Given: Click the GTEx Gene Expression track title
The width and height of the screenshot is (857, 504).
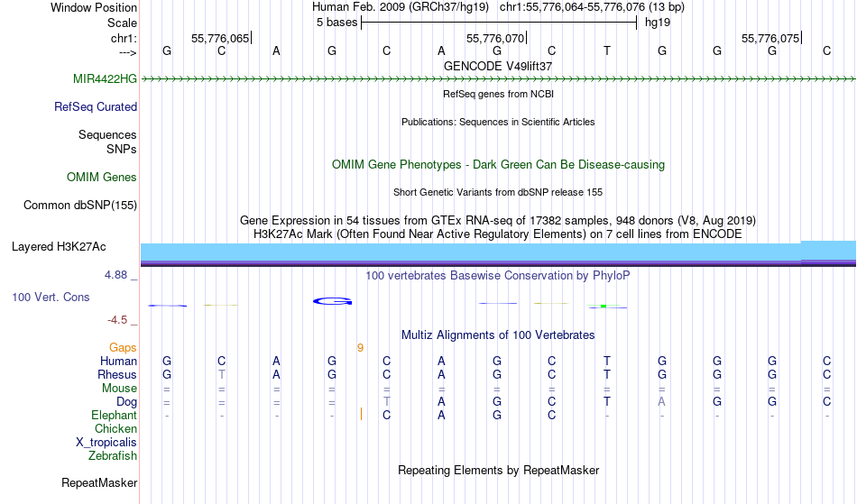Looking at the screenshot, I should click(498, 221).
